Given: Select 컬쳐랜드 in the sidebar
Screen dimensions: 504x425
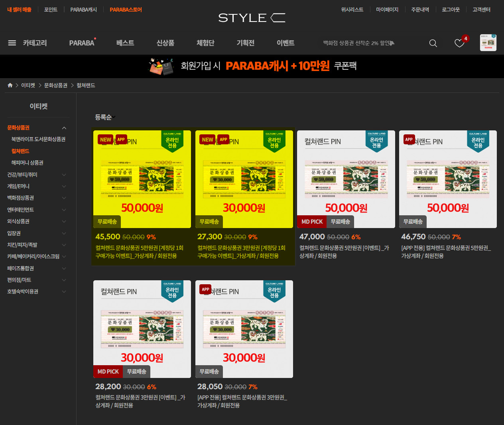Looking at the screenshot, I should coord(20,151).
